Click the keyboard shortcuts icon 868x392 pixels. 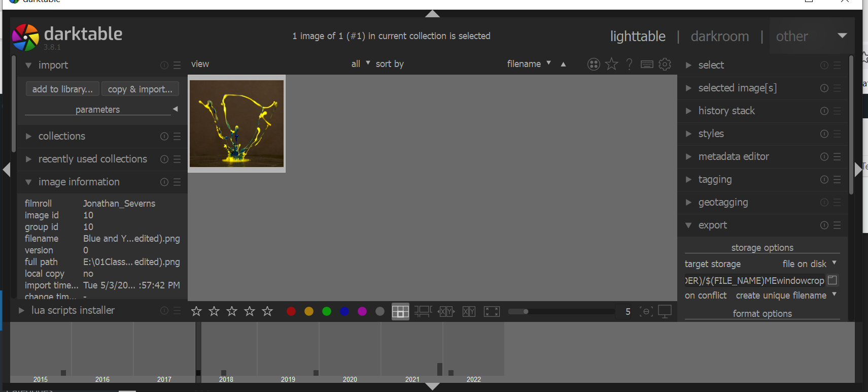(647, 64)
